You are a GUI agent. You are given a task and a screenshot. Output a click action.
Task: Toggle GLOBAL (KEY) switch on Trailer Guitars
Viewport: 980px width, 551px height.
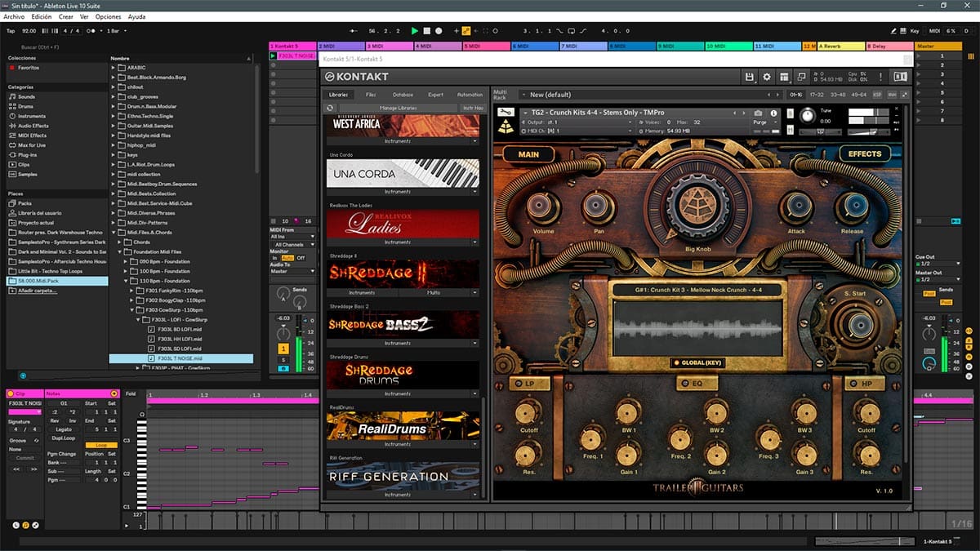point(697,362)
